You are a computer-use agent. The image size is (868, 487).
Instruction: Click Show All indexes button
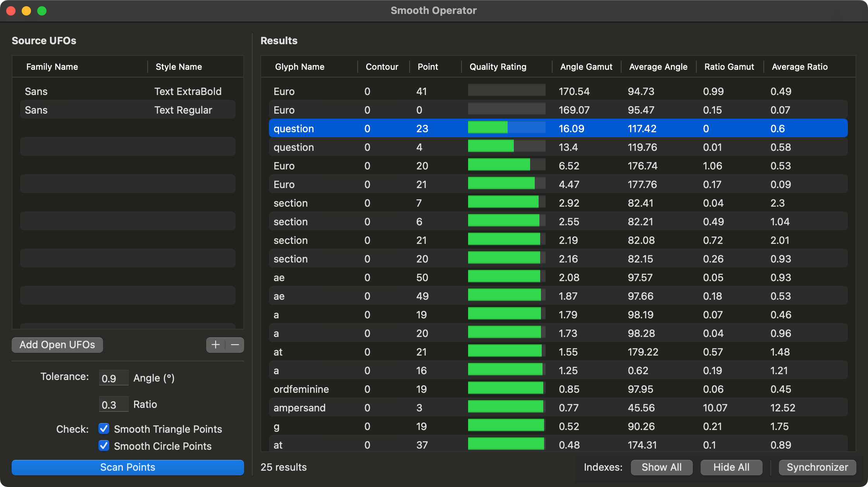(661, 467)
